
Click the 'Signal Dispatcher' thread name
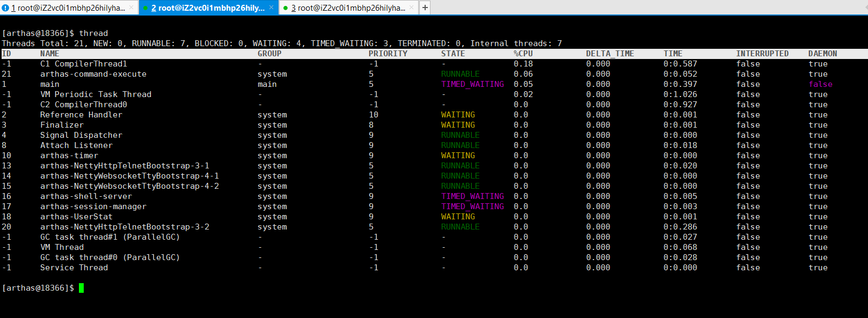pos(81,135)
